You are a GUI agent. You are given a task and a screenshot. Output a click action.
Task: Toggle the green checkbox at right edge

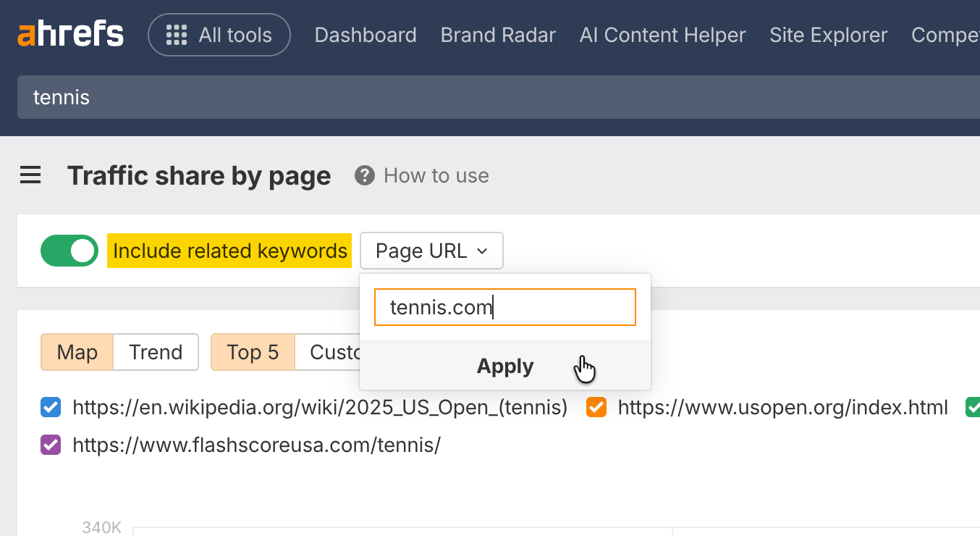point(973,408)
